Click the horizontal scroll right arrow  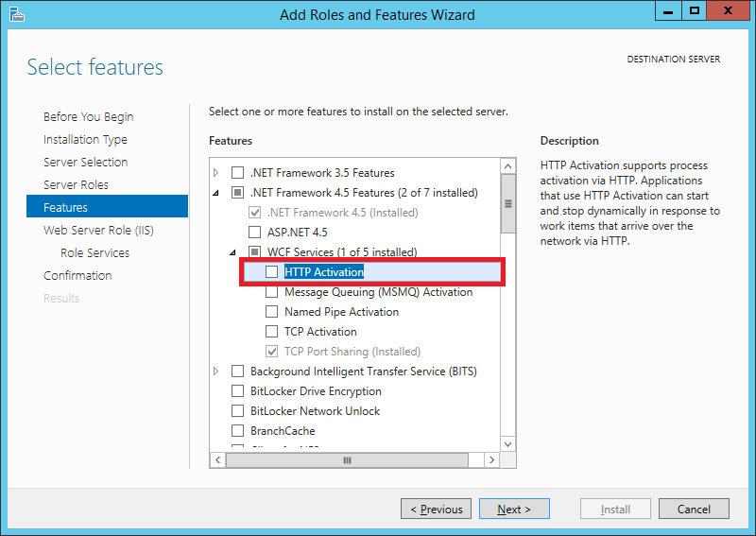click(x=491, y=459)
